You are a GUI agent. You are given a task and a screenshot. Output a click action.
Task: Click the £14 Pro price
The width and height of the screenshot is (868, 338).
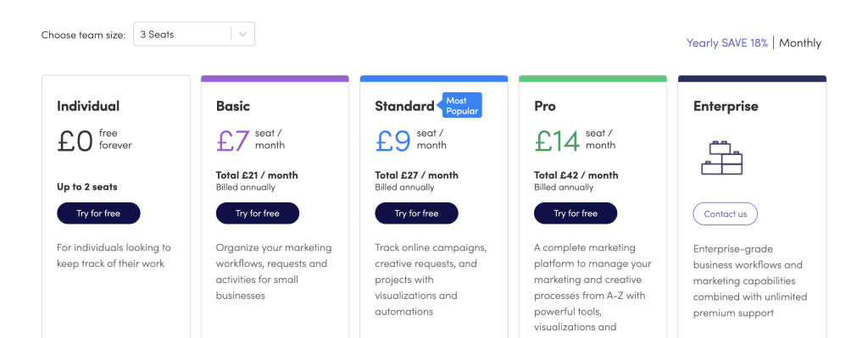[557, 141]
